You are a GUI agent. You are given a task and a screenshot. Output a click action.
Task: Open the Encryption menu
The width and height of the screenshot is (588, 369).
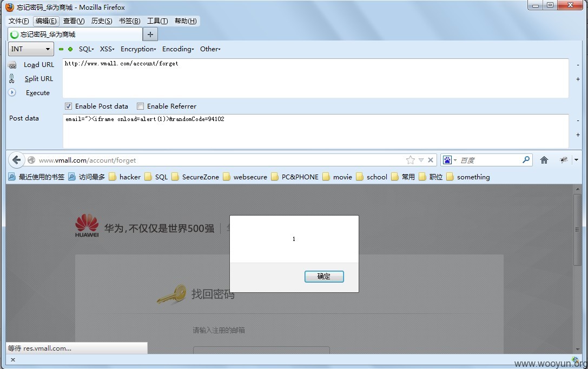(138, 49)
